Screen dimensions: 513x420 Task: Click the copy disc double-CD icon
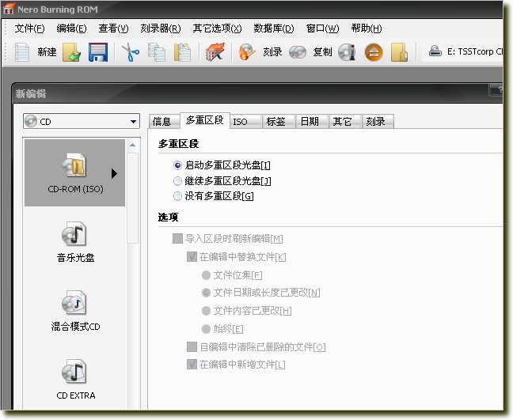pyautogui.click(x=298, y=52)
